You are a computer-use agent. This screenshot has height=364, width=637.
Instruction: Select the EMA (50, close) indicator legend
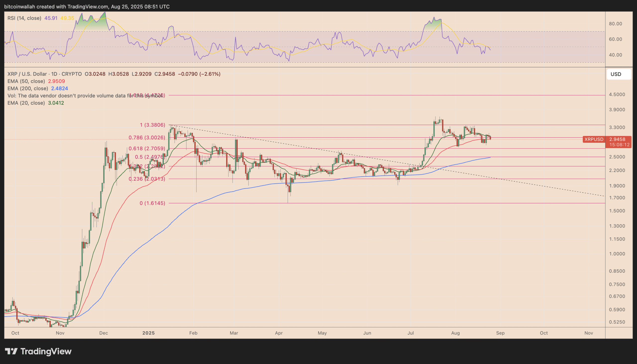26,81
